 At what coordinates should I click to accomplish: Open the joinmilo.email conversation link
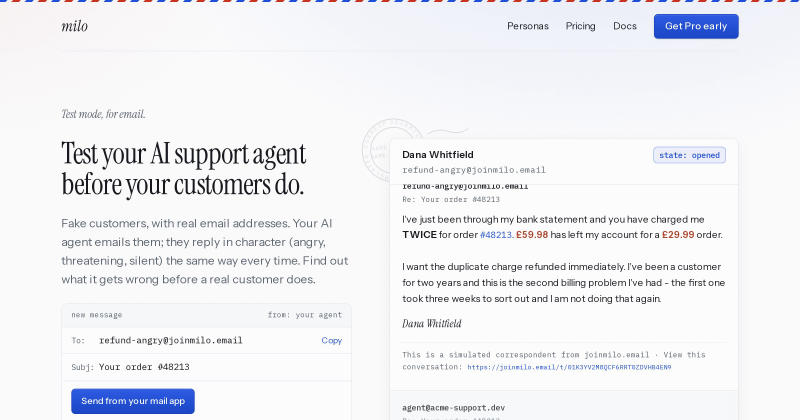pos(569,367)
